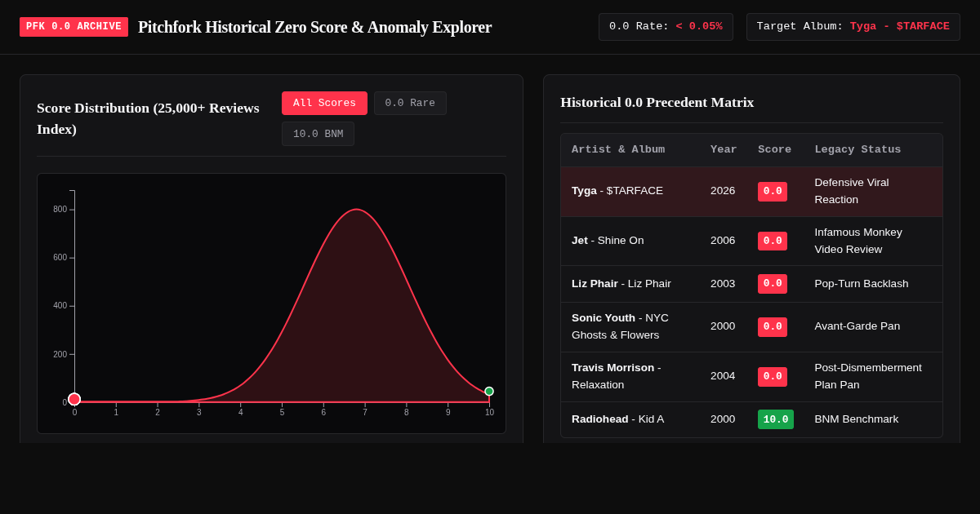Click Infamous Monkey Video Review text
This screenshot has width=980, height=514.
[858, 241]
